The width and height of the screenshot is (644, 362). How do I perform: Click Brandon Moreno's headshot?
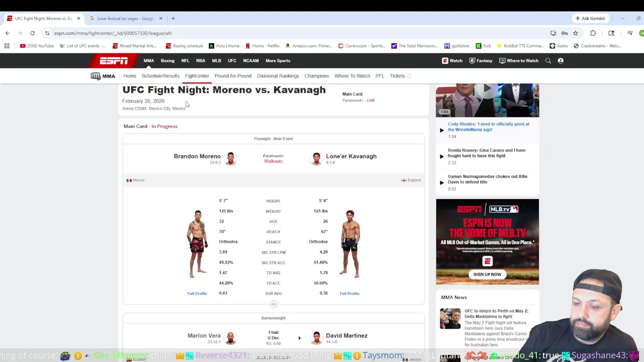pos(230,158)
